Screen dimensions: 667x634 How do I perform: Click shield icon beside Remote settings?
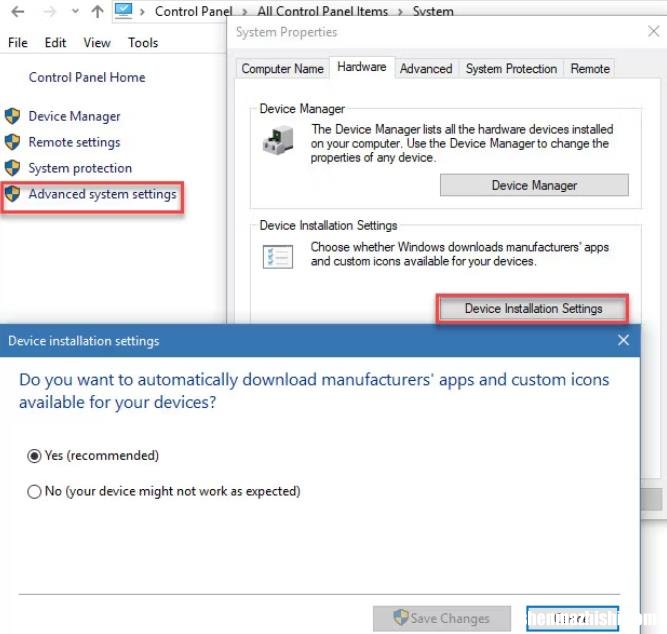pos(13,142)
